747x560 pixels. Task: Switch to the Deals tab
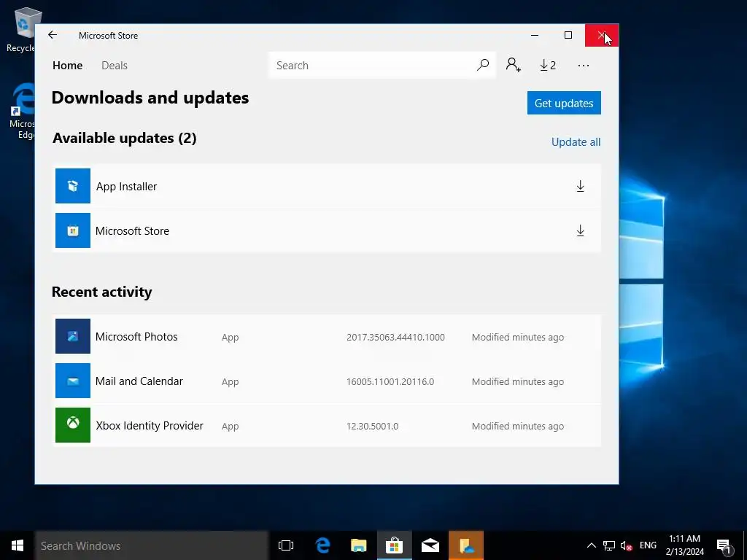coord(115,65)
